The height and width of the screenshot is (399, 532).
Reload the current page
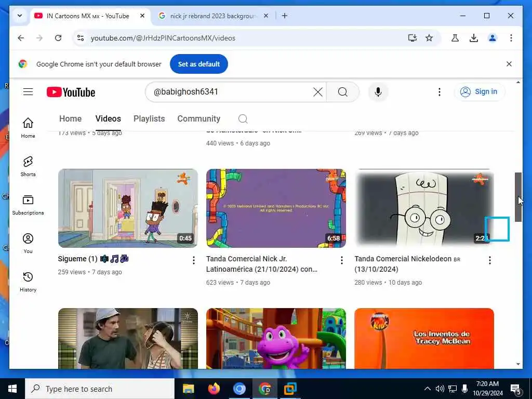(x=58, y=38)
